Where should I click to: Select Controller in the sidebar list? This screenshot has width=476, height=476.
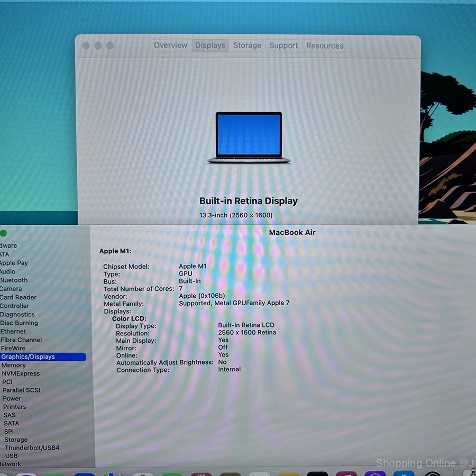pos(15,306)
